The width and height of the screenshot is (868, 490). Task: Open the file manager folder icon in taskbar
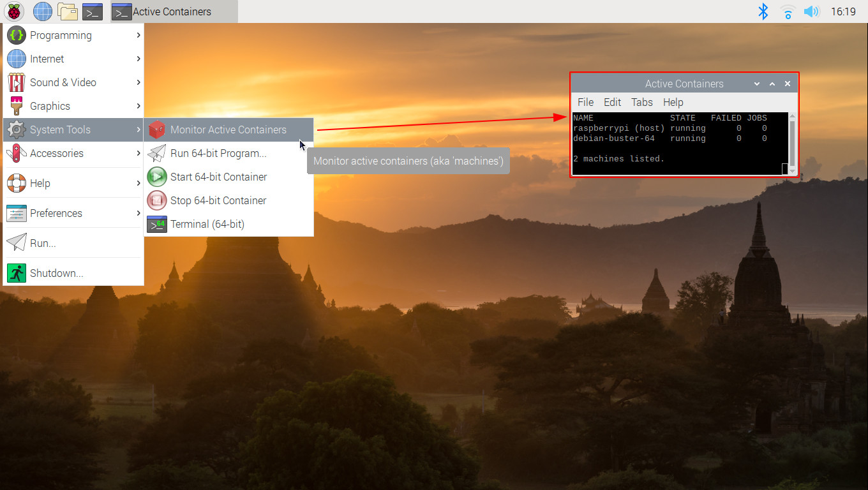(67, 11)
